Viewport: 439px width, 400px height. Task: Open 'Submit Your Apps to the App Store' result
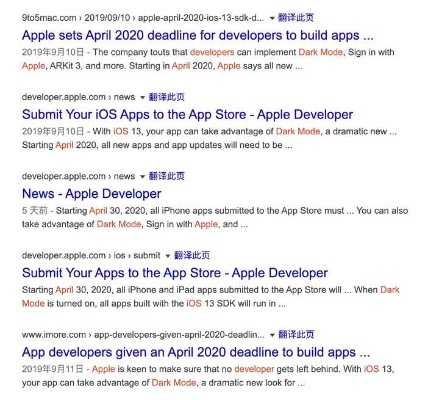click(175, 273)
